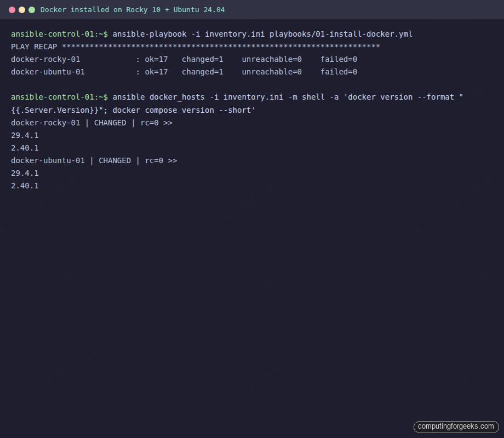Click 'unreachable=0' on the docker-ubuntu-01 row
504x438 pixels.
272,72
